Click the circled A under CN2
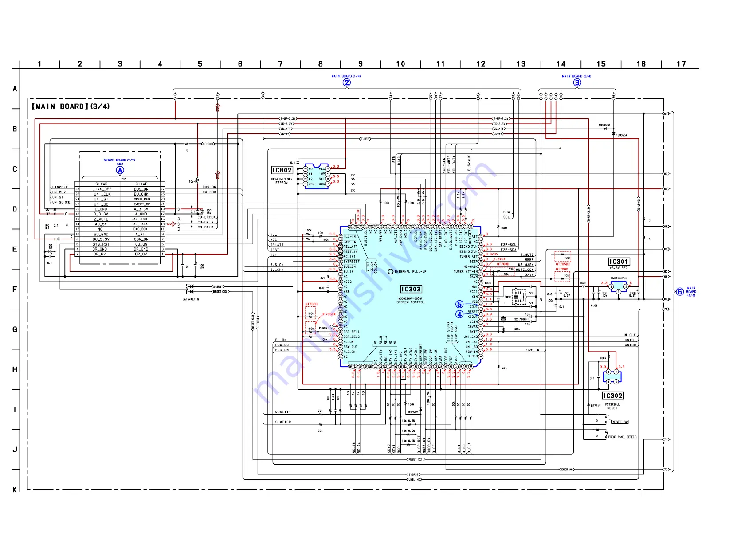745x560 pixels. (x=120, y=170)
